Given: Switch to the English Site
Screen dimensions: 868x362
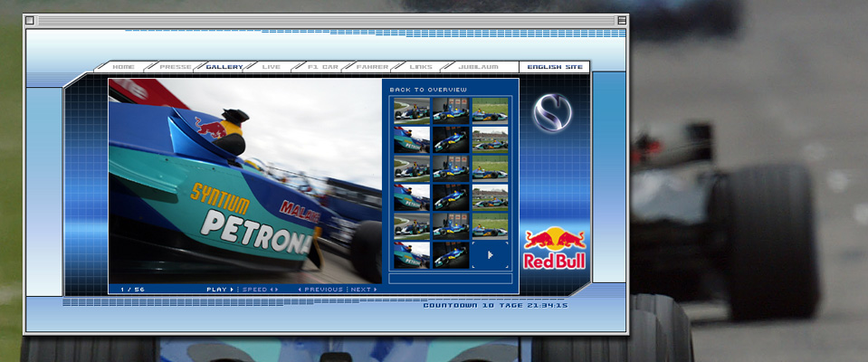Looking at the screenshot, I should (555, 67).
